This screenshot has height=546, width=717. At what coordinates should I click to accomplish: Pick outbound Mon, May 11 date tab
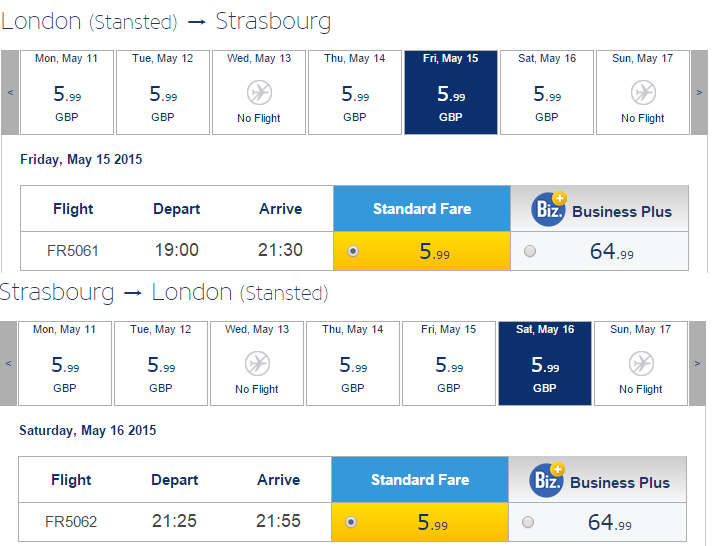coord(67,92)
